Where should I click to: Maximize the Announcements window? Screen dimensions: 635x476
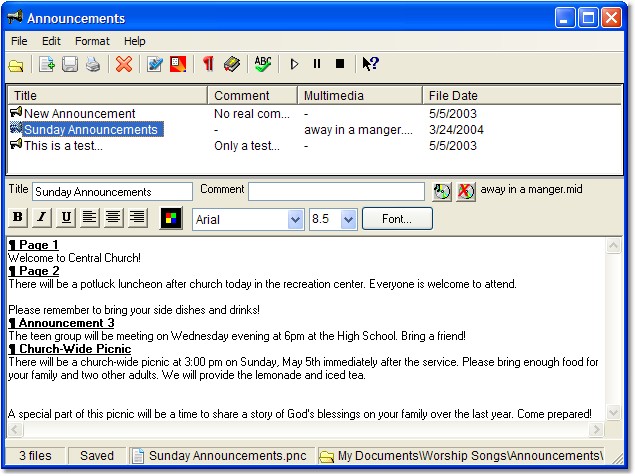[588, 18]
